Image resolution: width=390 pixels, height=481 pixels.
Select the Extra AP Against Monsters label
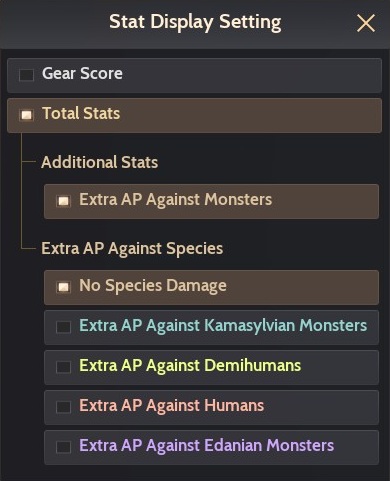point(176,200)
